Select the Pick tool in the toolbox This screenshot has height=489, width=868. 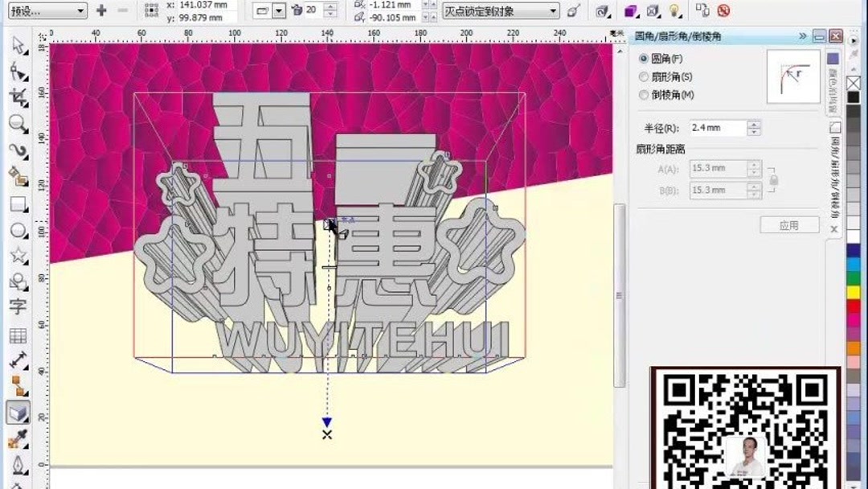pyautogui.click(x=18, y=44)
